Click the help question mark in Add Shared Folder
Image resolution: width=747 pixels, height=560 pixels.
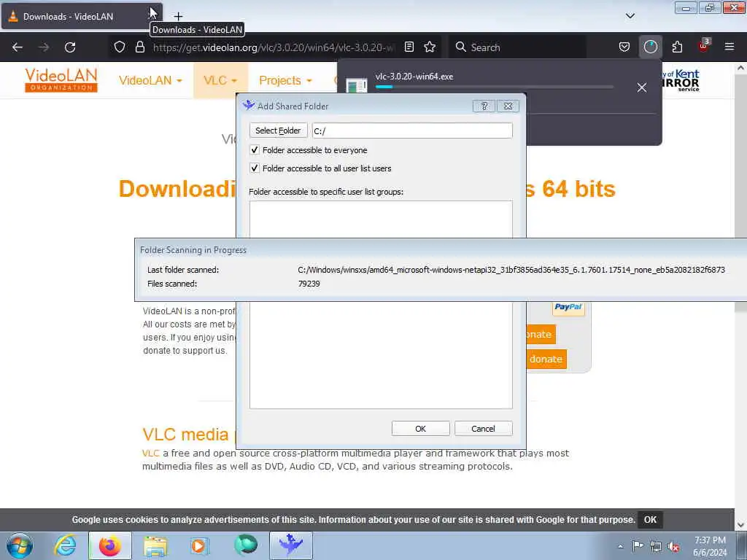click(x=484, y=106)
